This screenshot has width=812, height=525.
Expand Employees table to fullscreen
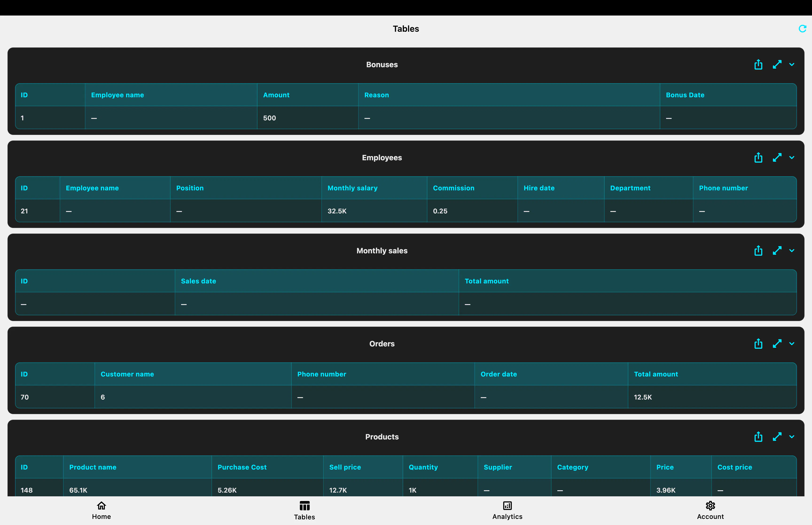point(777,157)
